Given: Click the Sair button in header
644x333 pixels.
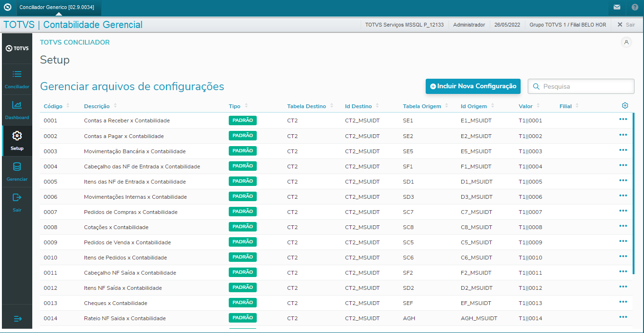Looking at the screenshot, I should 626,25.
